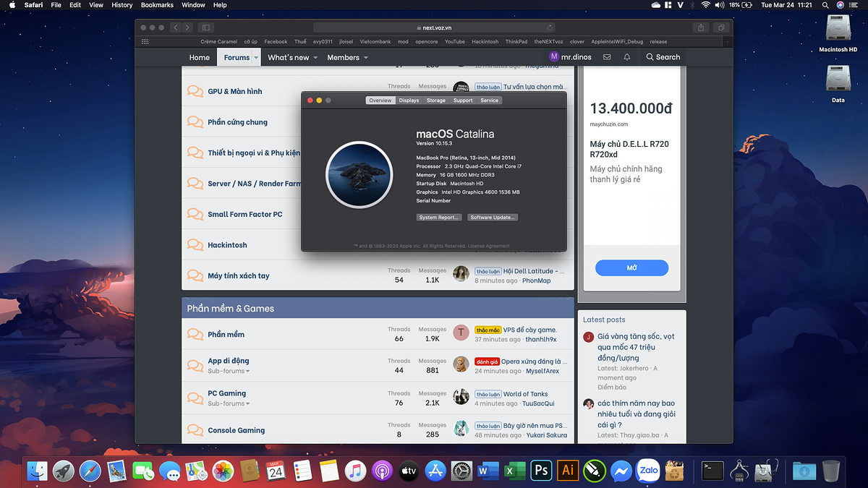Expand the Forums dropdown arrow
Viewport: 868px width, 488px height.
click(256, 58)
